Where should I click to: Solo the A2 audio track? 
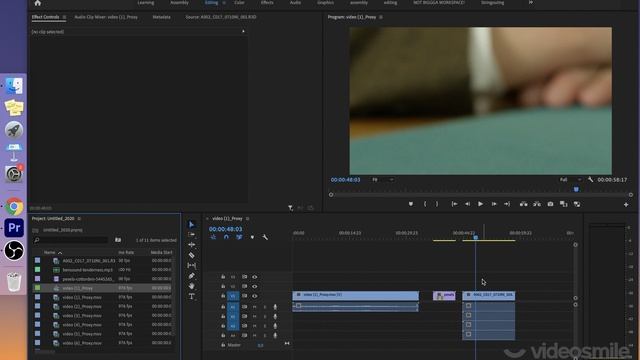[x=264, y=316]
